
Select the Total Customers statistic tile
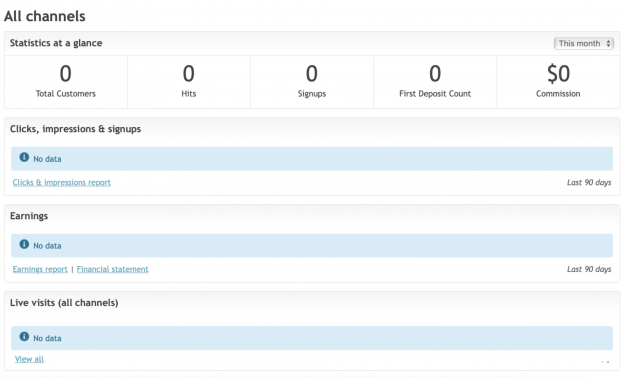click(x=66, y=82)
